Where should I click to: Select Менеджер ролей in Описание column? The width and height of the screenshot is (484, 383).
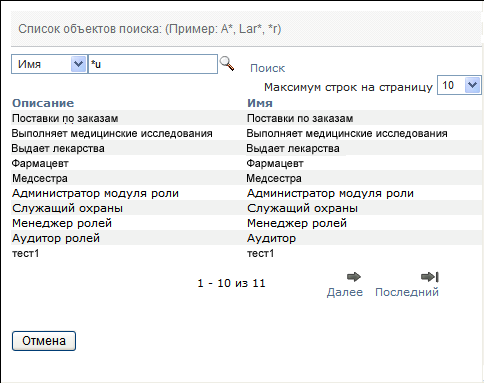[x=62, y=223]
